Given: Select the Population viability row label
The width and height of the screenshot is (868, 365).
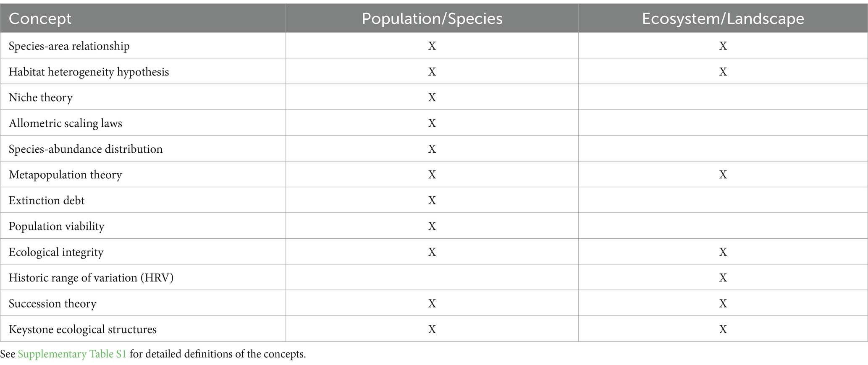Looking at the screenshot, I should point(56,226).
